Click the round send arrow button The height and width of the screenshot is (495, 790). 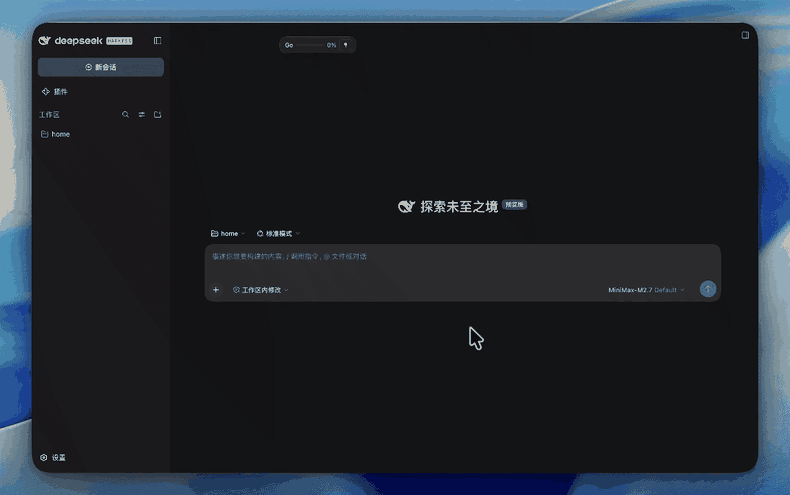[x=708, y=289]
